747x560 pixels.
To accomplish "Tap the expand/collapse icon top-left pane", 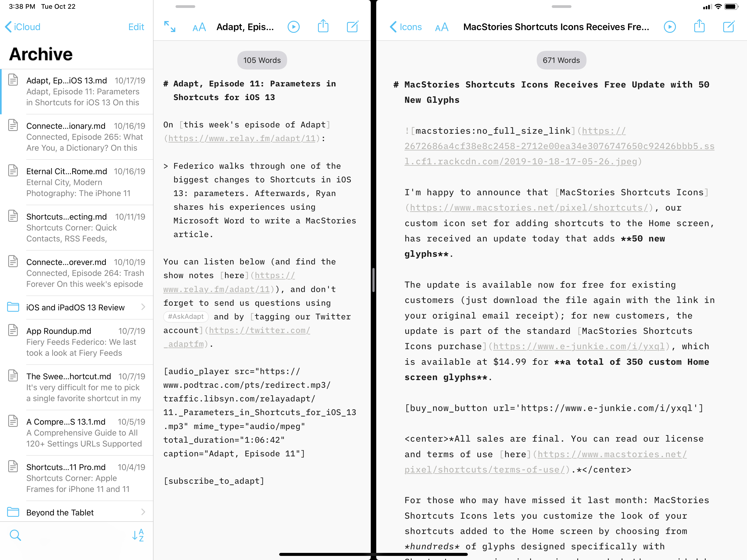I will click(x=170, y=27).
